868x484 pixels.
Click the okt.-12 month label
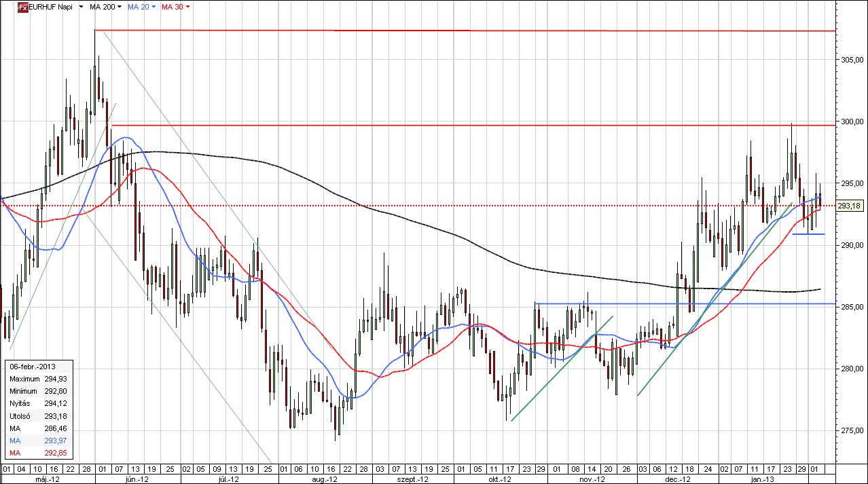[500, 479]
